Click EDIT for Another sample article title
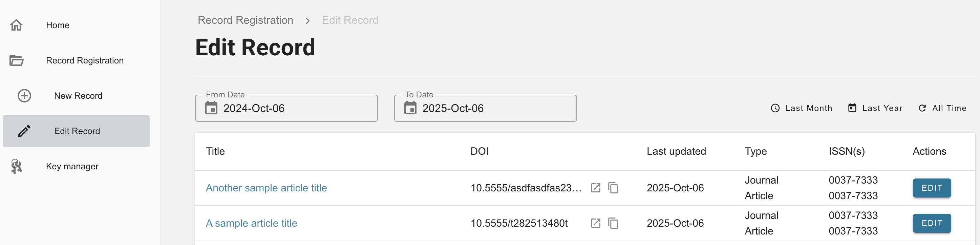 (931, 188)
